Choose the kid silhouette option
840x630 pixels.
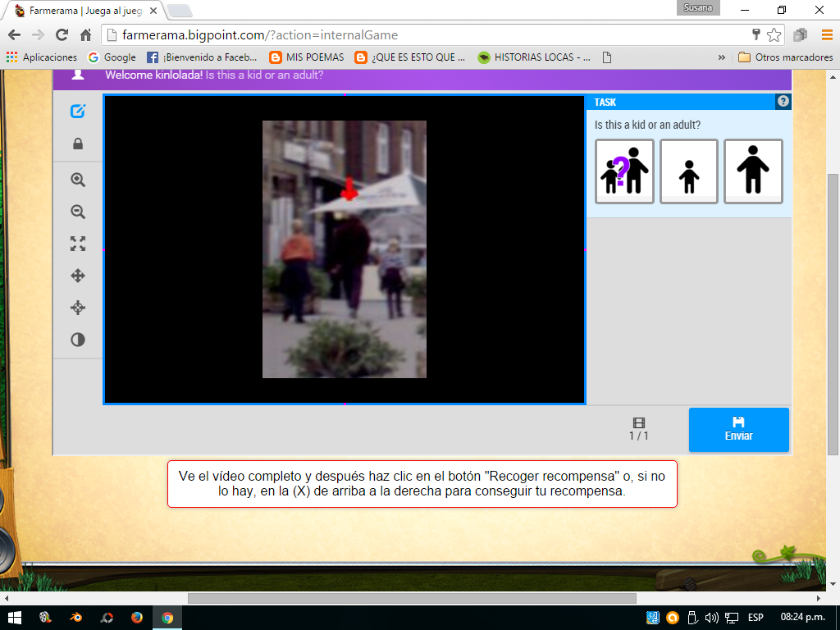689,171
